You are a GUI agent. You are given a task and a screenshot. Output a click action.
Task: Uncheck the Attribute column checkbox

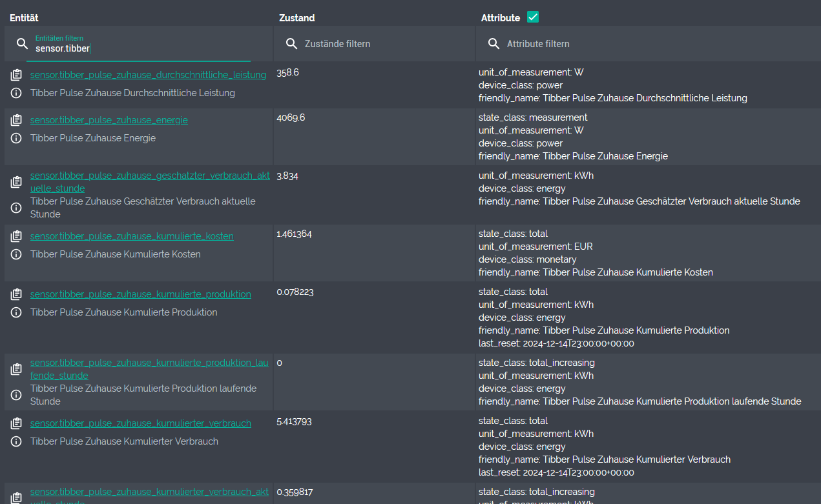pyautogui.click(x=533, y=17)
